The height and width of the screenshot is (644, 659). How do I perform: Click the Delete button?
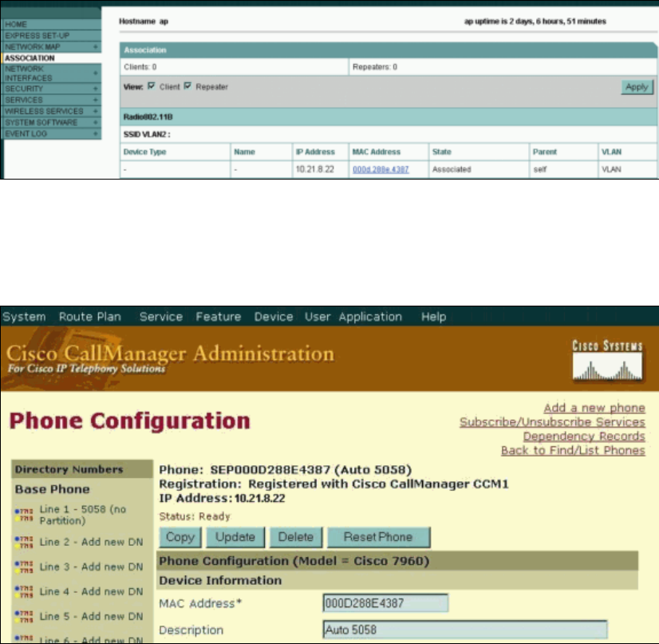tap(296, 537)
